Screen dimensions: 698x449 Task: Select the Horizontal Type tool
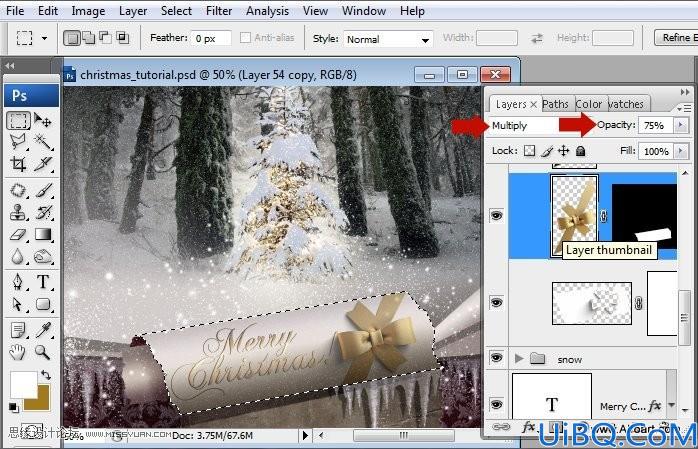(x=43, y=282)
